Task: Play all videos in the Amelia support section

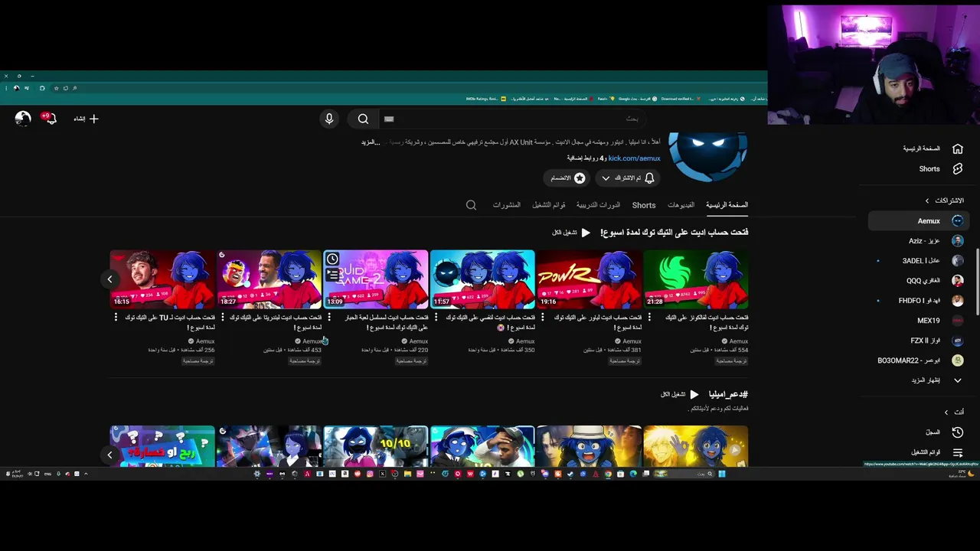Action: [680, 394]
